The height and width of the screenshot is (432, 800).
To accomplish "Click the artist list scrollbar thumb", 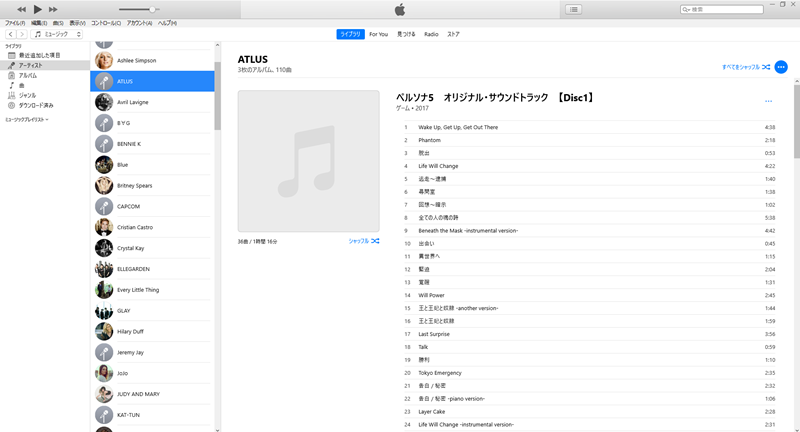I will (x=217, y=96).
